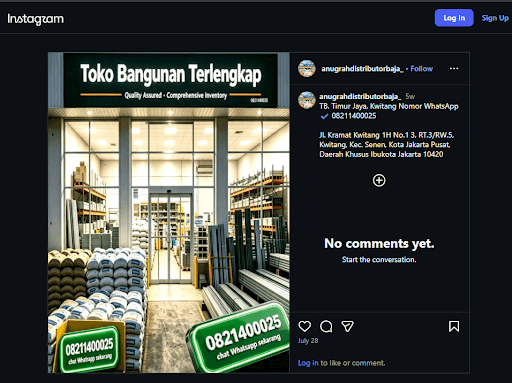This screenshot has height=383, width=512.
Task: Save the post with bookmark icon
Action: click(454, 326)
